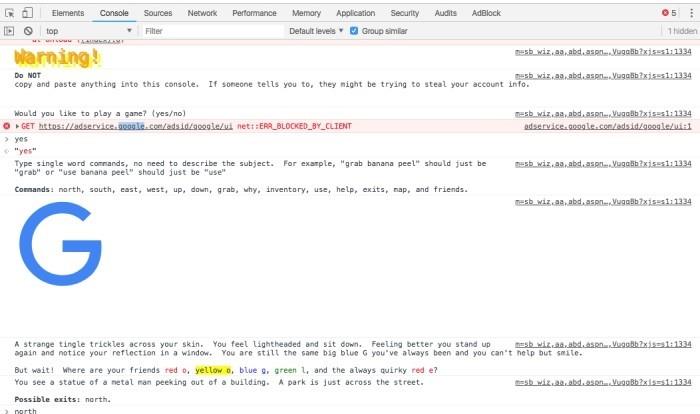
Task: Open the Security tab
Action: click(x=404, y=13)
